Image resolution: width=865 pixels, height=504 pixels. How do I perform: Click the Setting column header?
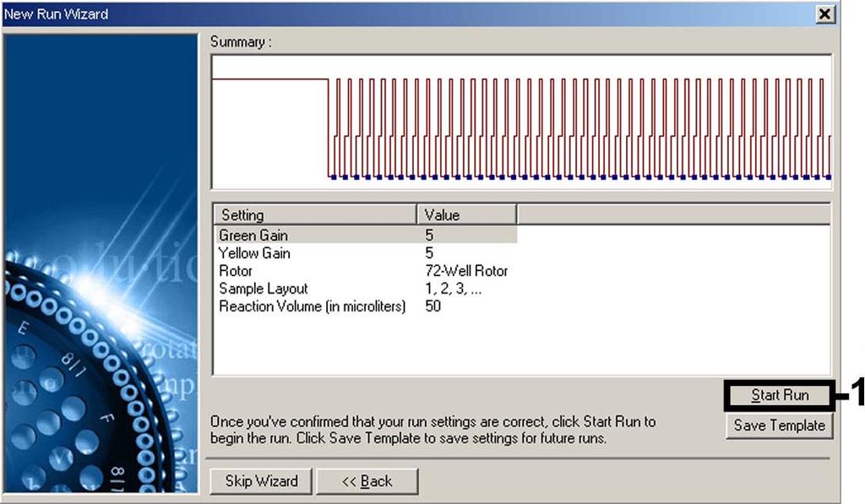[314, 214]
